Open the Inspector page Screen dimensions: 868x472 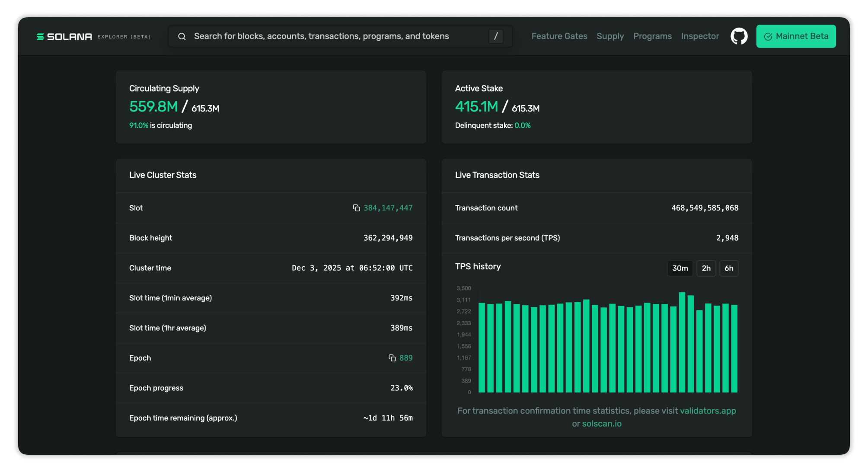point(700,36)
